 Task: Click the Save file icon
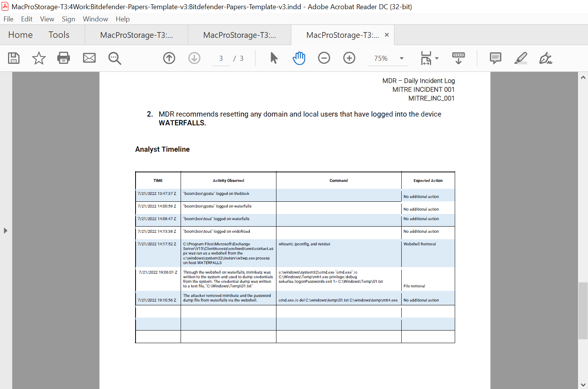[x=14, y=58]
